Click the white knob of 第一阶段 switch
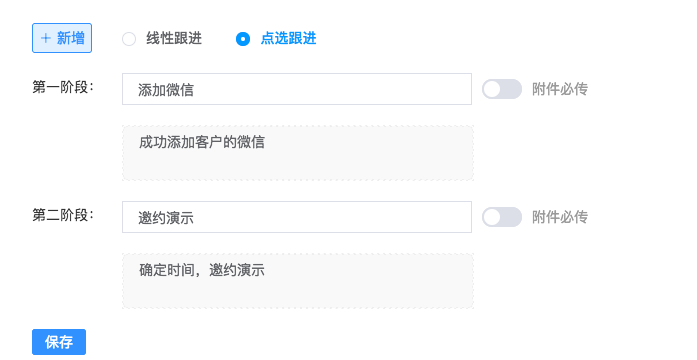 [492, 89]
